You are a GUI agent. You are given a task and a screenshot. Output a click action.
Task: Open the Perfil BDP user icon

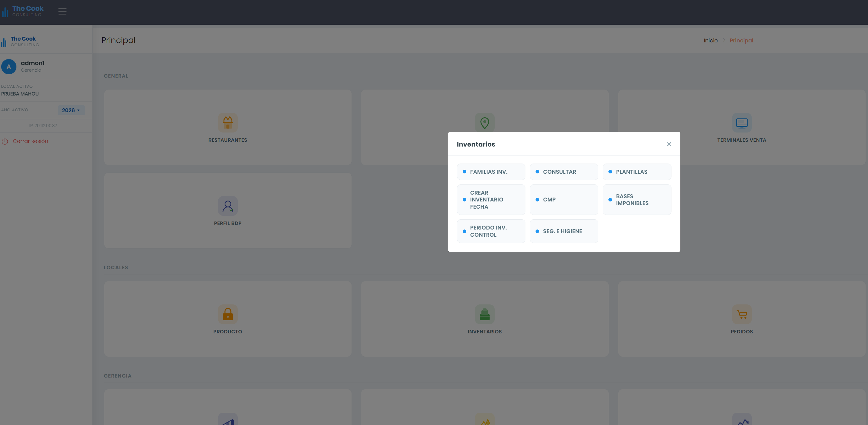[x=228, y=206]
